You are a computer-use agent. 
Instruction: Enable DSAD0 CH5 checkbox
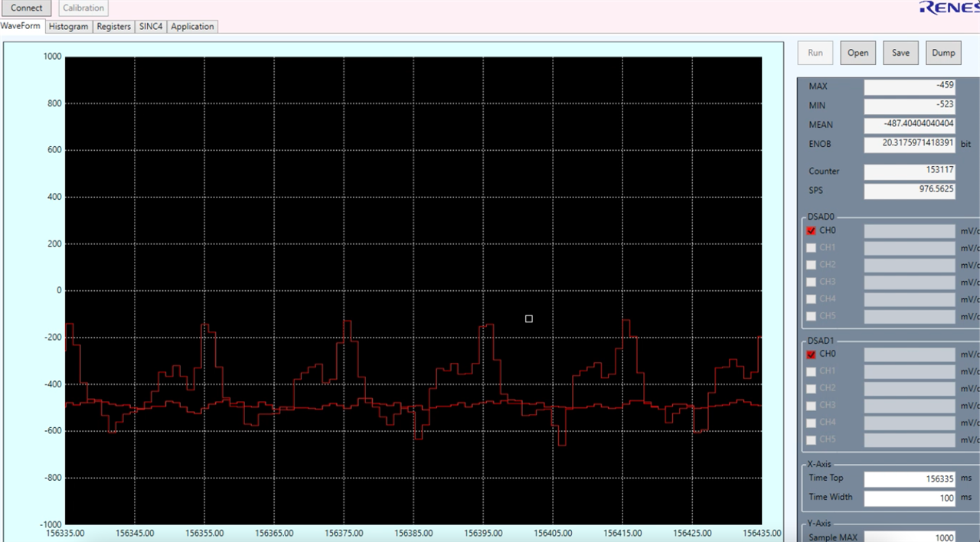click(811, 316)
